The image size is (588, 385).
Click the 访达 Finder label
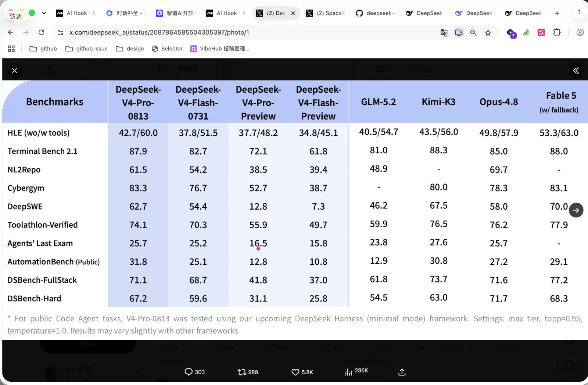16,17
